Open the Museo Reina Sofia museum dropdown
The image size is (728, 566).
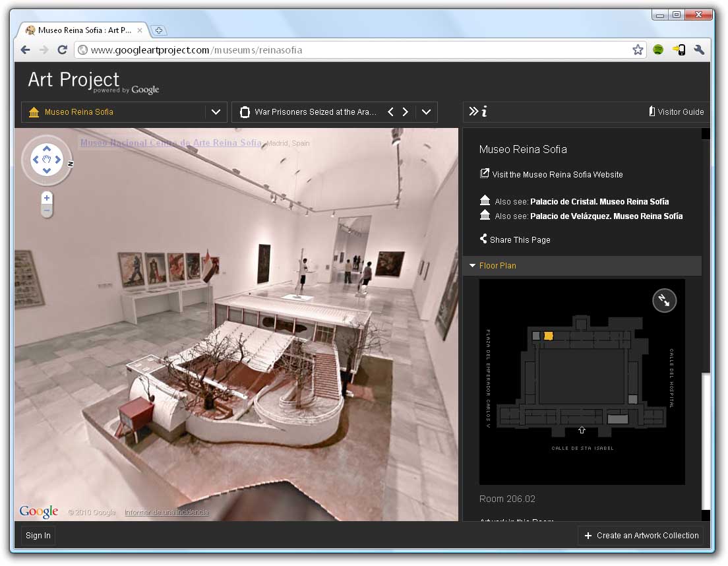pos(216,112)
